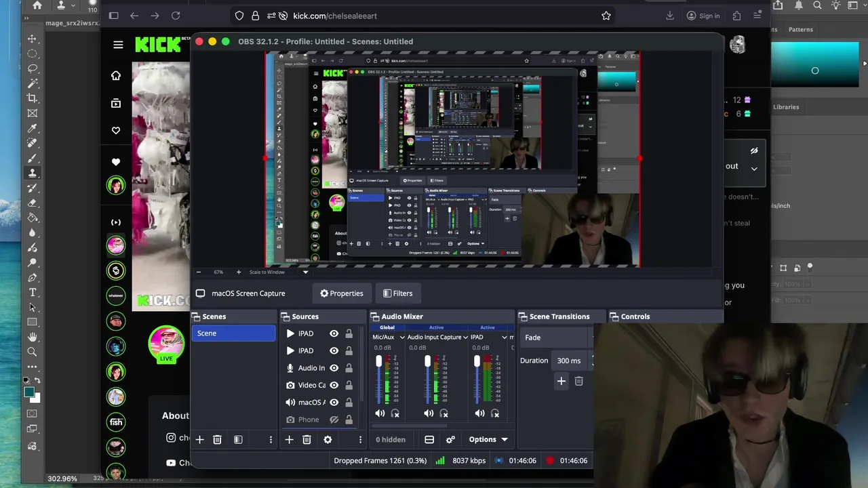Select the Eyedropper tool
This screenshot has height=488, width=868.
click(x=32, y=128)
